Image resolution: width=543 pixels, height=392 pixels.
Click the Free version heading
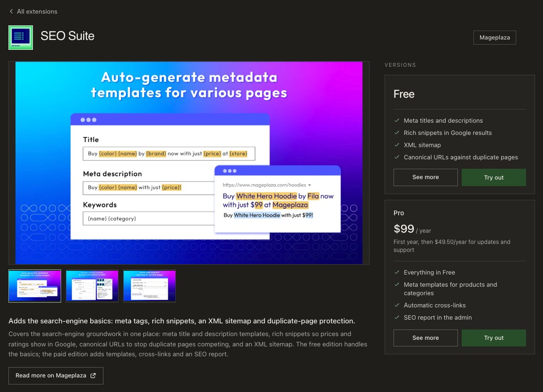click(x=404, y=94)
